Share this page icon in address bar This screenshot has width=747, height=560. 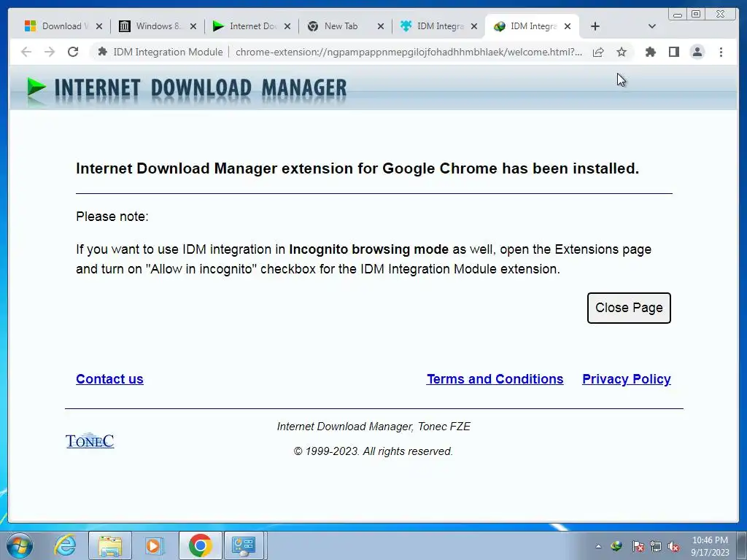[598, 52]
